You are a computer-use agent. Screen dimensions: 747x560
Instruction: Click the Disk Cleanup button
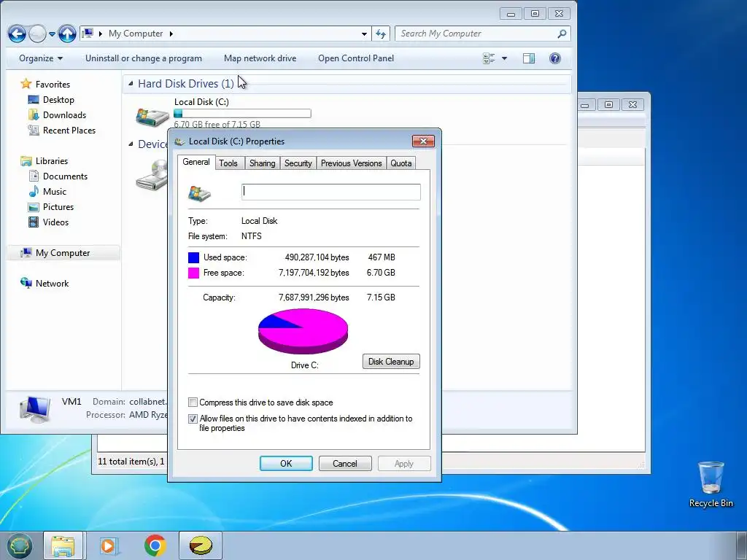391,362
